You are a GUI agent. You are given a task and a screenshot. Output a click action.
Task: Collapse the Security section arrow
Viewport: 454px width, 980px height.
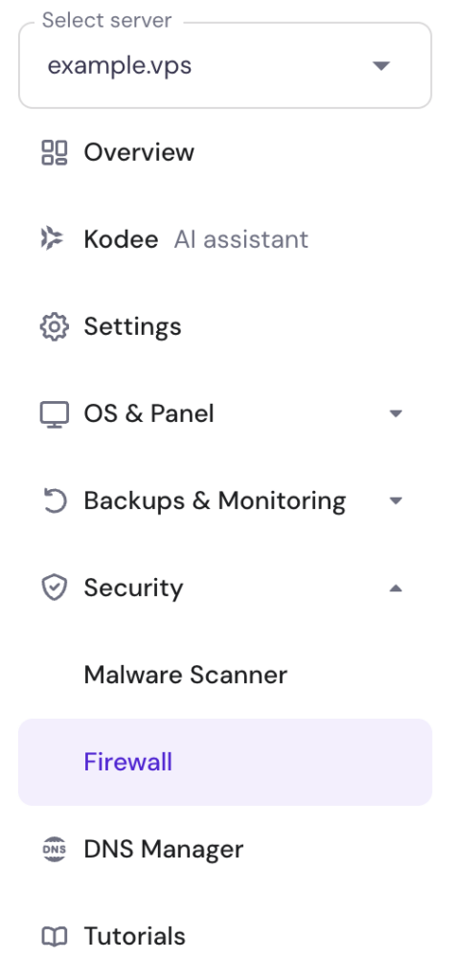(x=396, y=589)
